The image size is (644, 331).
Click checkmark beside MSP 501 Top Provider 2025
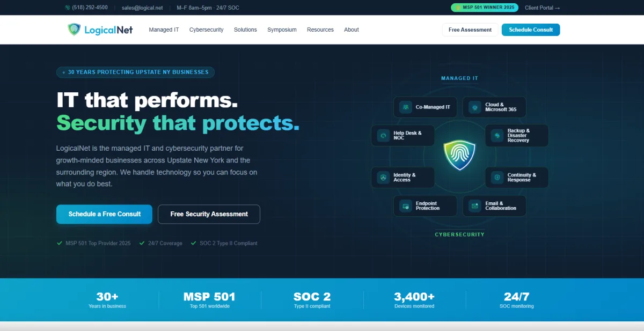pyautogui.click(x=60, y=243)
